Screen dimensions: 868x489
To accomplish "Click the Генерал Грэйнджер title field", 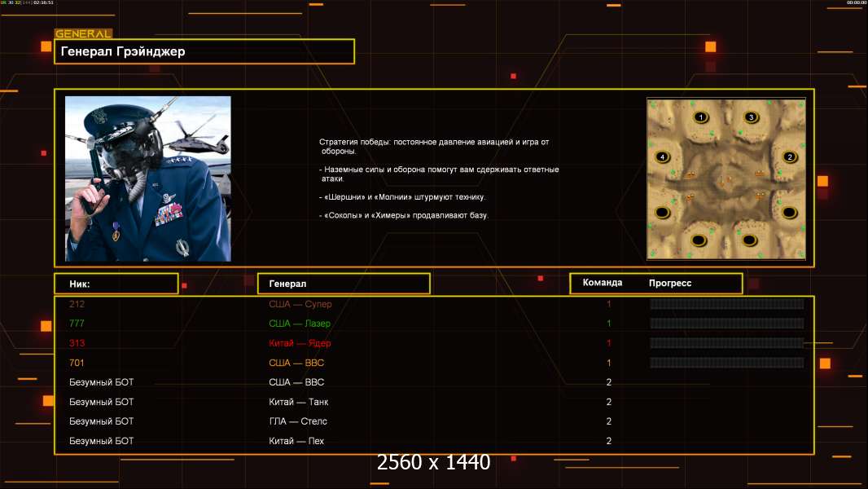I will (204, 51).
